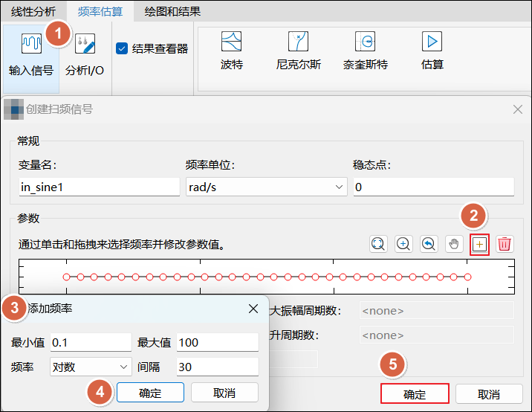Screen dimensions: 532x412
Task: Run the 估算 estimation button
Action: 432,42
